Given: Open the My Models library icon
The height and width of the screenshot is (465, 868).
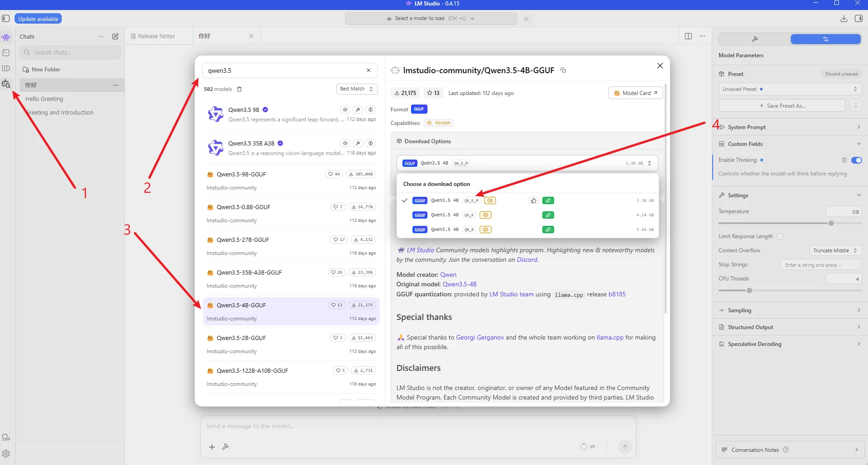Looking at the screenshot, I should pyautogui.click(x=6, y=68).
